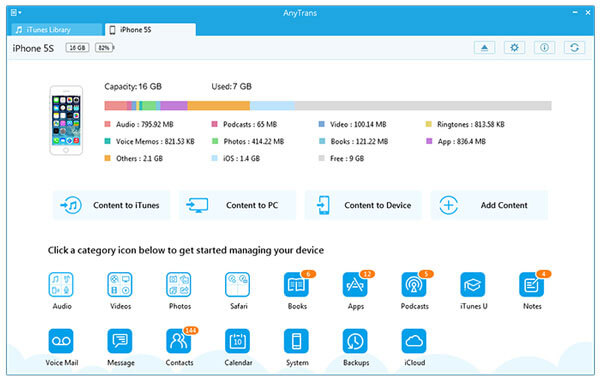Open the app menu dropdown in title bar
This screenshot has height=380, width=600.
click(16, 13)
